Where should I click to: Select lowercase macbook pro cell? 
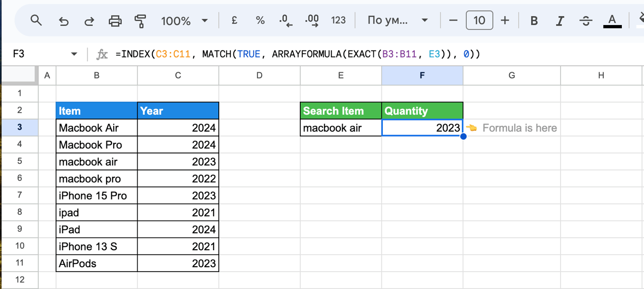pyautogui.click(x=97, y=179)
